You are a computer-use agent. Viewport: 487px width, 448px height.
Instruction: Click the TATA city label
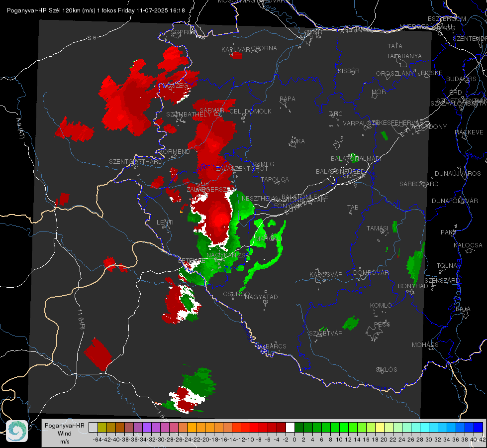(x=395, y=46)
